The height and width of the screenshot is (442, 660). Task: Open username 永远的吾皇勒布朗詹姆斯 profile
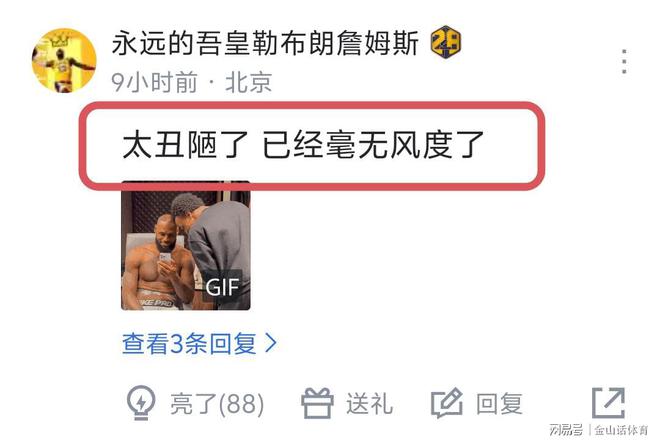266,43
